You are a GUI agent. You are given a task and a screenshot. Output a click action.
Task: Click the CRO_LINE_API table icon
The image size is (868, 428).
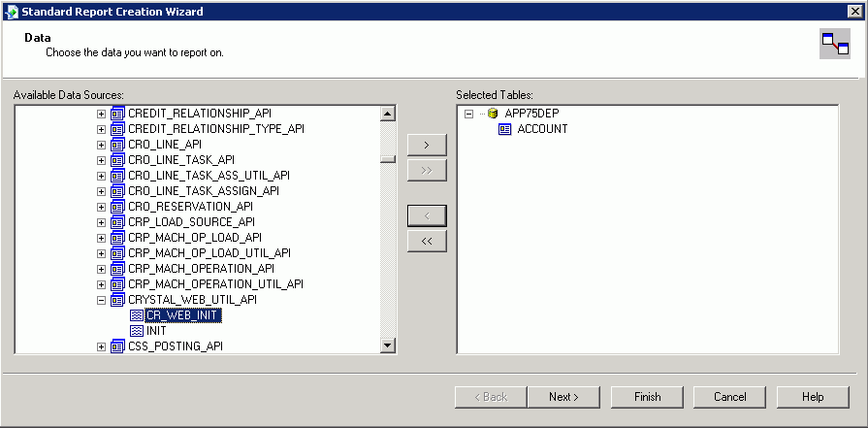pyautogui.click(x=117, y=145)
